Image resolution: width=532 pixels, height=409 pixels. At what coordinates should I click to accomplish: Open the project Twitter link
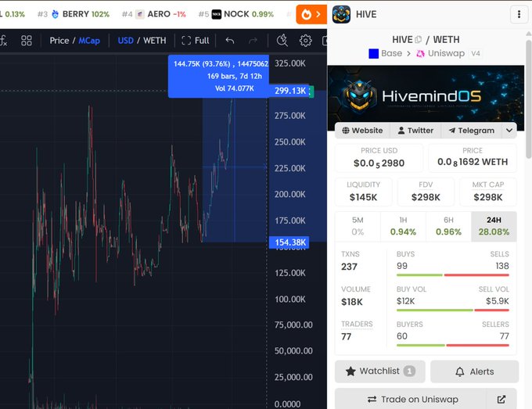click(x=415, y=131)
